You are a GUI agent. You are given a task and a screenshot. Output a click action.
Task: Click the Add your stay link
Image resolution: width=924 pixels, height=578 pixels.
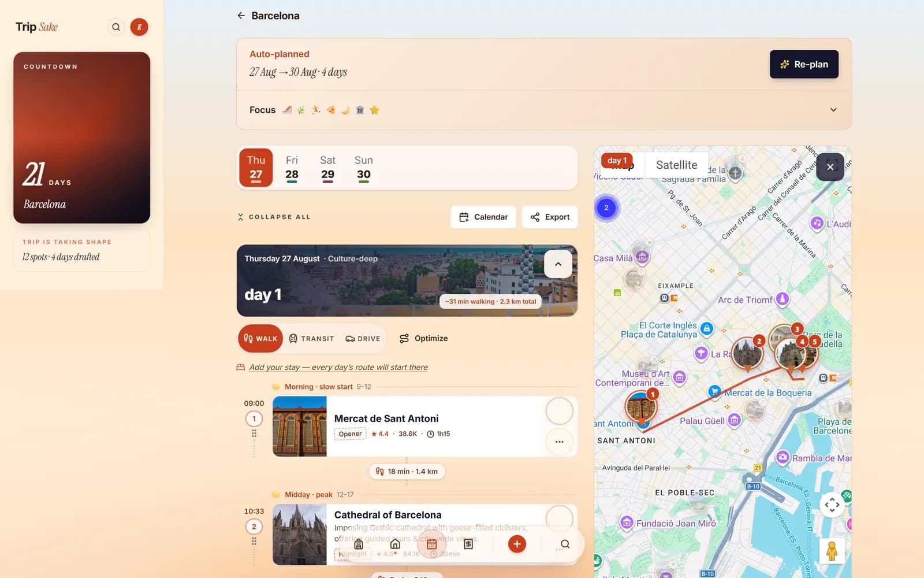(x=338, y=367)
